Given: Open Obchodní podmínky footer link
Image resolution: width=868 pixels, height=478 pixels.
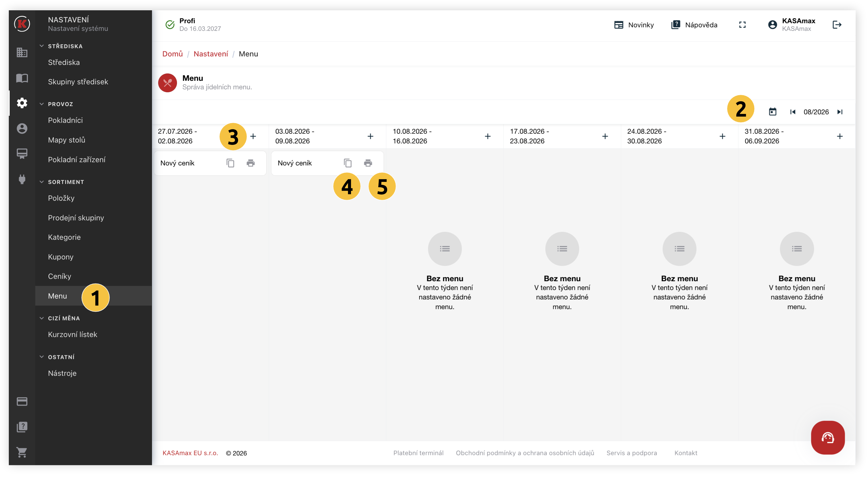Looking at the screenshot, I should pyautogui.click(x=525, y=453).
